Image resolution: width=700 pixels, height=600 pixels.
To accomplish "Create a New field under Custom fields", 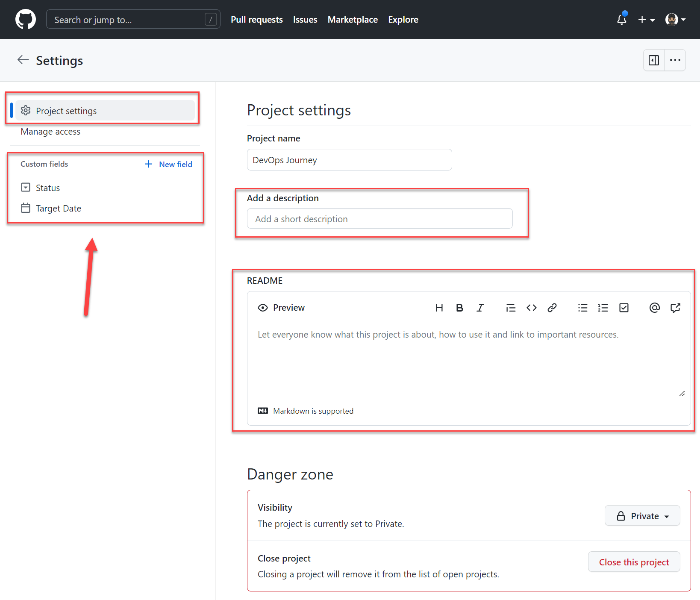I will [168, 164].
